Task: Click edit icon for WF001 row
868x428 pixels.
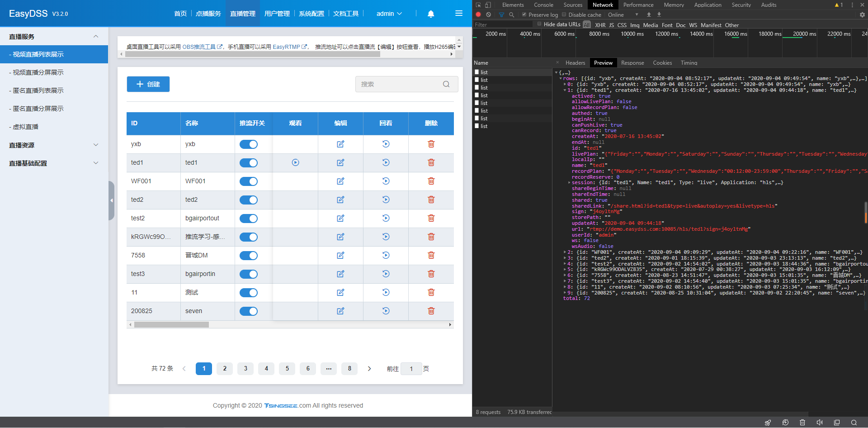Action: pyautogui.click(x=340, y=181)
